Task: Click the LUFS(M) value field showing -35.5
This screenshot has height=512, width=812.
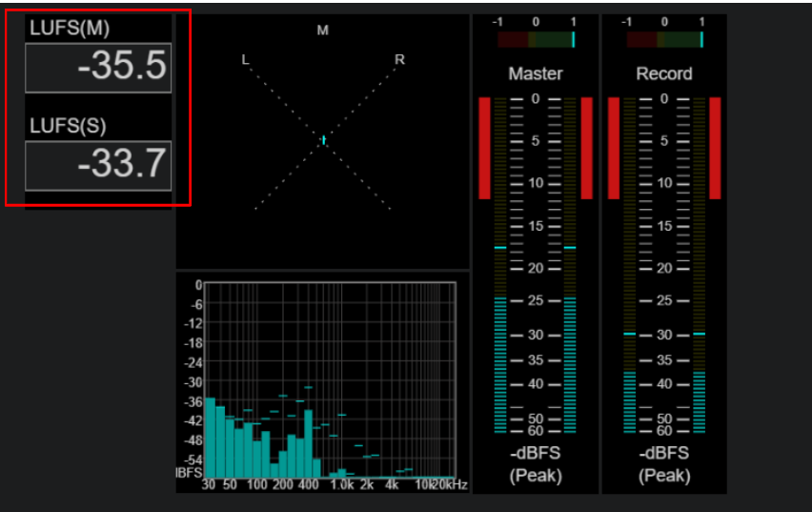Action: click(98, 68)
